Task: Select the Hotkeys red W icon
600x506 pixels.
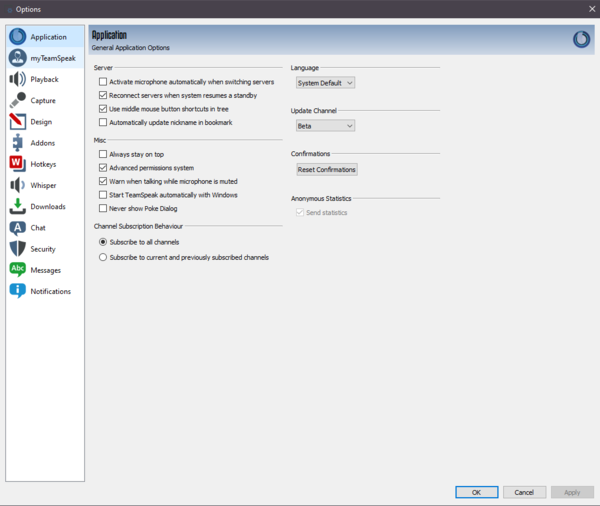Action: tap(18, 164)
